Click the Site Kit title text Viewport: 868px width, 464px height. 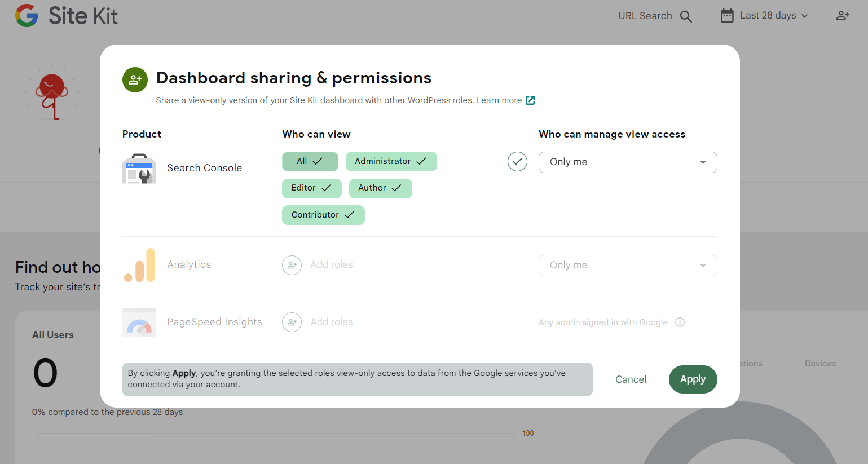tap(83, 16)
